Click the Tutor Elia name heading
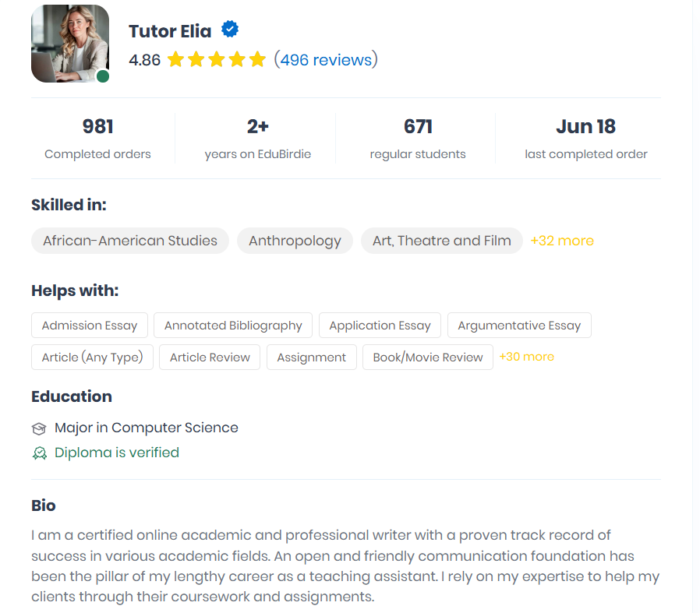The height and width of the screenshot is (613, 700). click(170, 31)
